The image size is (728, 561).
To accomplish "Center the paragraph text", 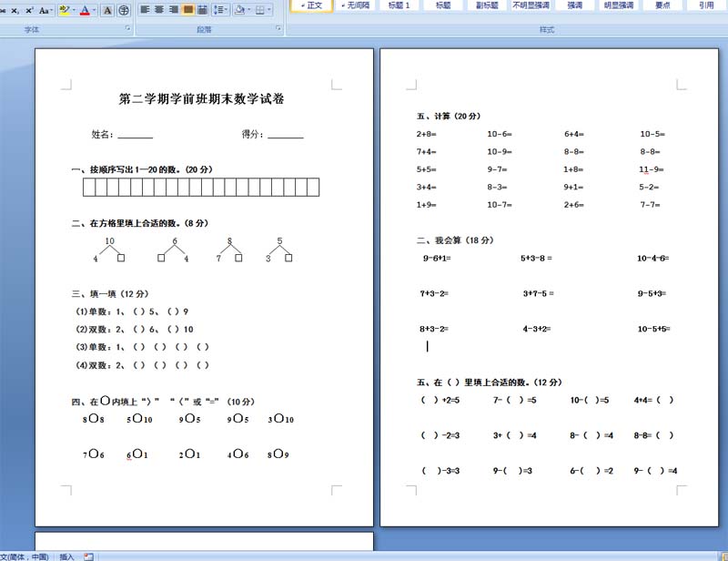I will [159, 9].
